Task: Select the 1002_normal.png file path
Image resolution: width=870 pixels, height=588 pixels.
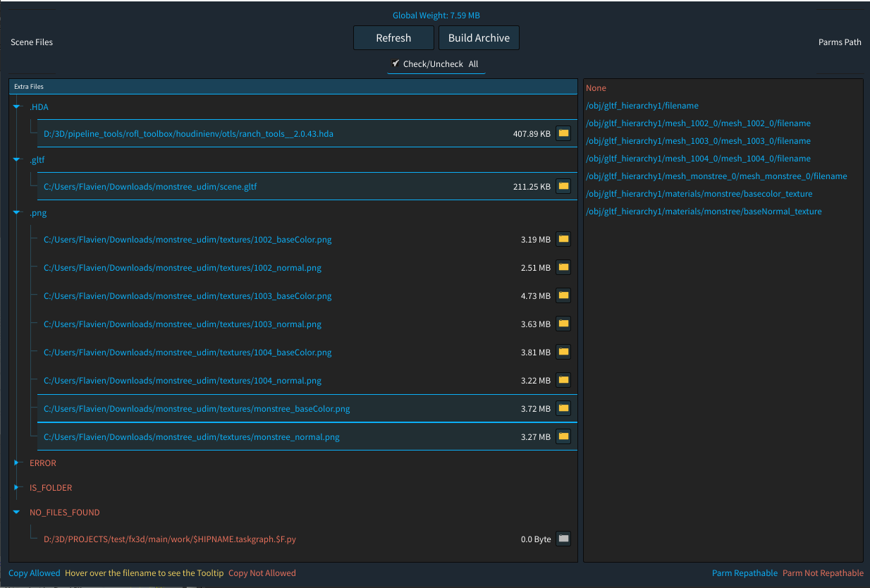Action: point(183,268)
